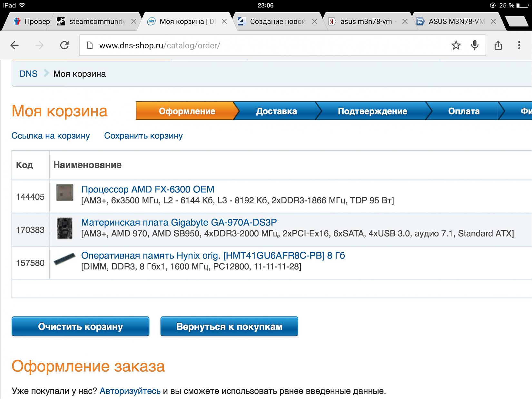Viewport: 532px width, 399px height.
Task: Start voice search with the microphone
Action: pos(475,45)
